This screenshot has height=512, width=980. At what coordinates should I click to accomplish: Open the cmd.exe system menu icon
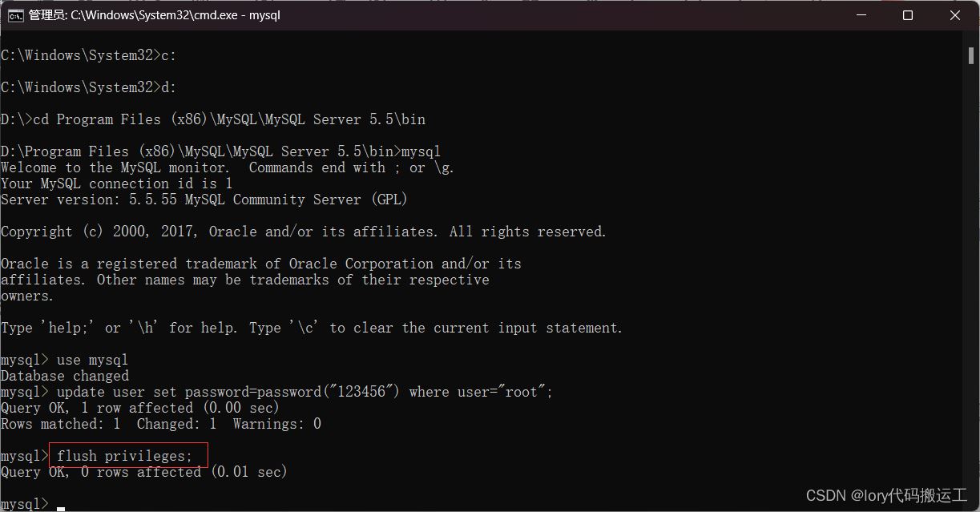pos(15,15)
